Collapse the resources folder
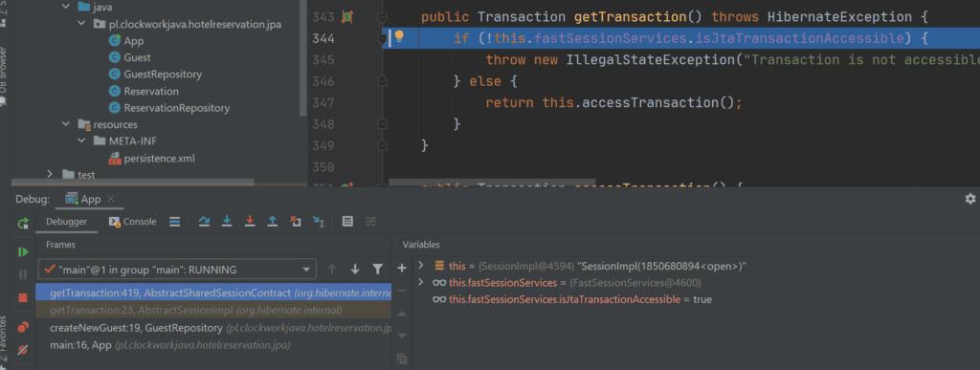The image size is (980, 370). (66, 124)
